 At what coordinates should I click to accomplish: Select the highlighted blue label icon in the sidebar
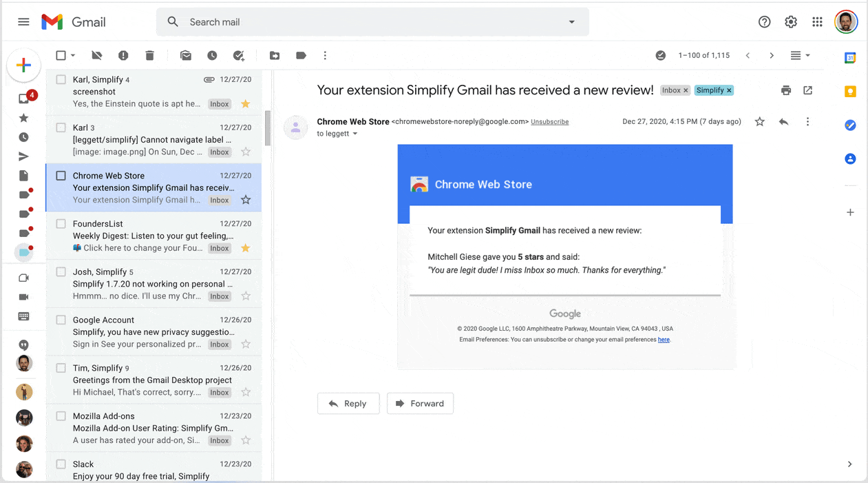tap(24, 252)
